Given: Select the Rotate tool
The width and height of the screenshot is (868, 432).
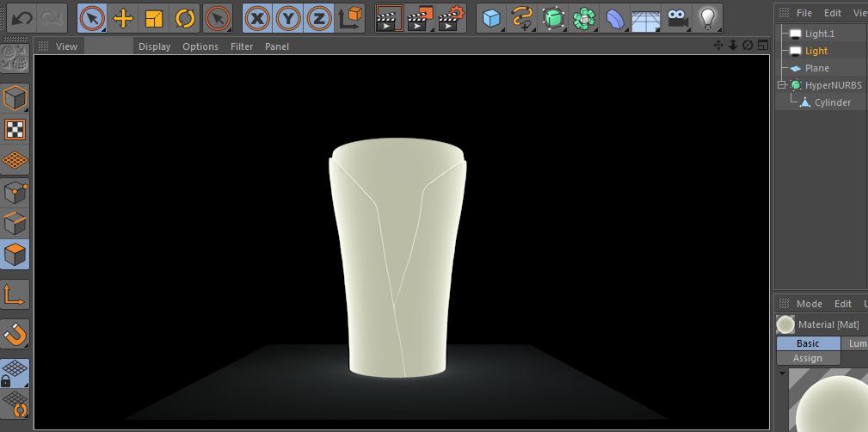Looking at the screenshot, I should 185,18.
